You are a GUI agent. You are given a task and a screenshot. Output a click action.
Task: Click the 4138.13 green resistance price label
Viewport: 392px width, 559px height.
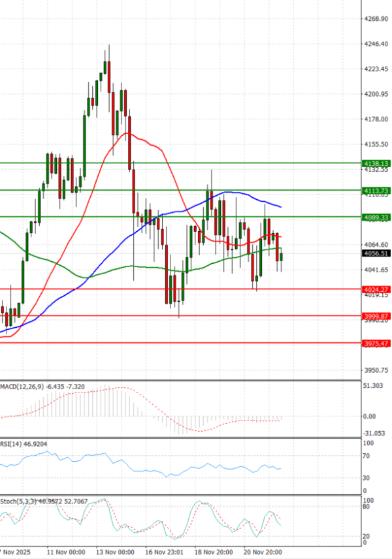click(x=376, y=163)
